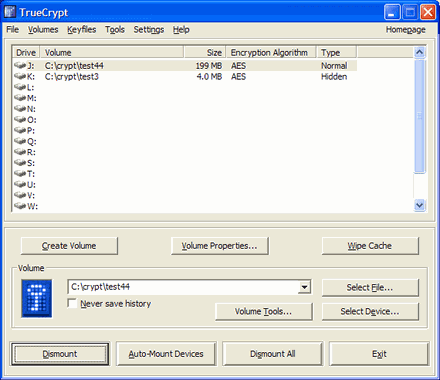Click the TrueCrypt title bar app icon
The height and width of the screenshot is (380, 440).
10,12
